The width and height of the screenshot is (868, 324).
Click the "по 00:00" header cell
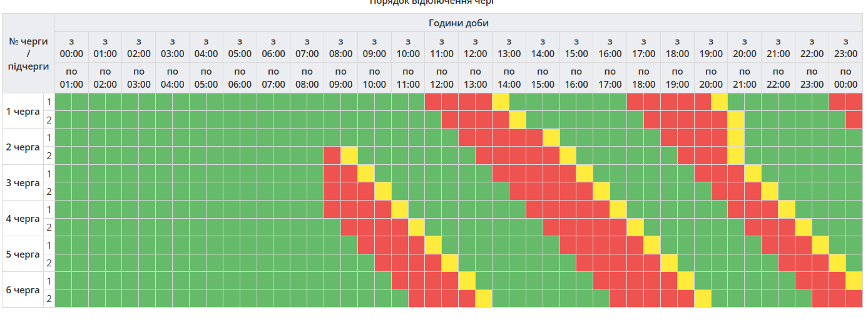click(x=845, y=78)
